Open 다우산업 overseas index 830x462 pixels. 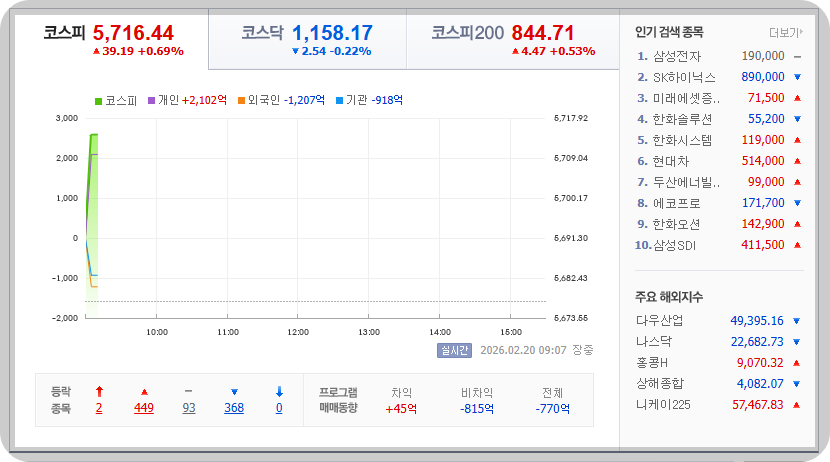click(660, 321)
